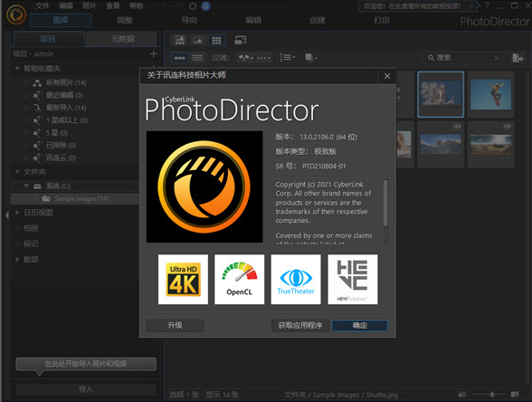Adjust the thumbnail size slider
The image size is (532, 402).
(491, 394)
